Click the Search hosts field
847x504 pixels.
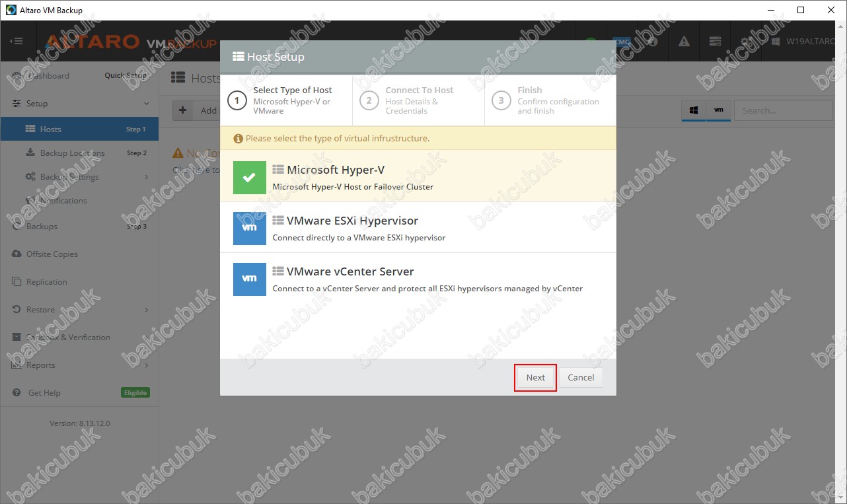(784, 110)
